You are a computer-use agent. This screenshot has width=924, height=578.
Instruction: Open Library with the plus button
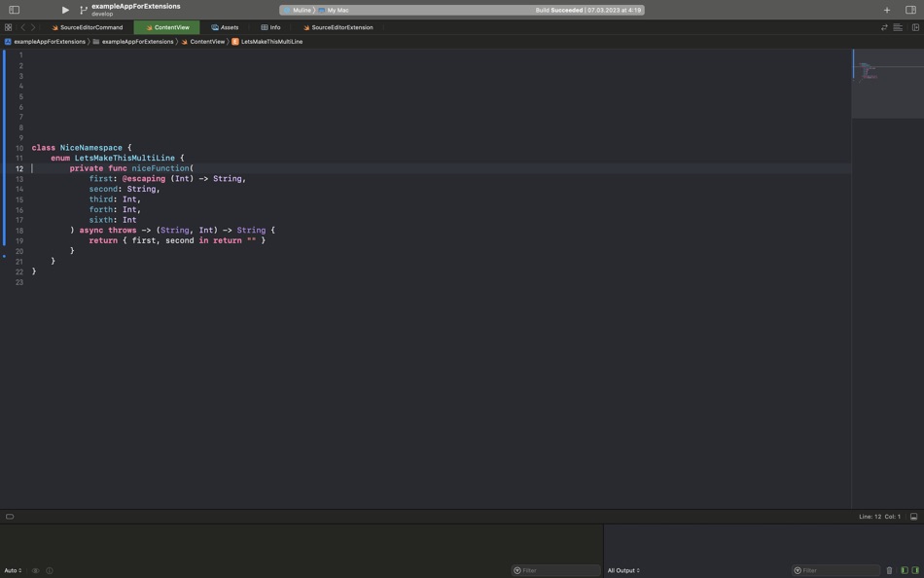tap(887, 10)
